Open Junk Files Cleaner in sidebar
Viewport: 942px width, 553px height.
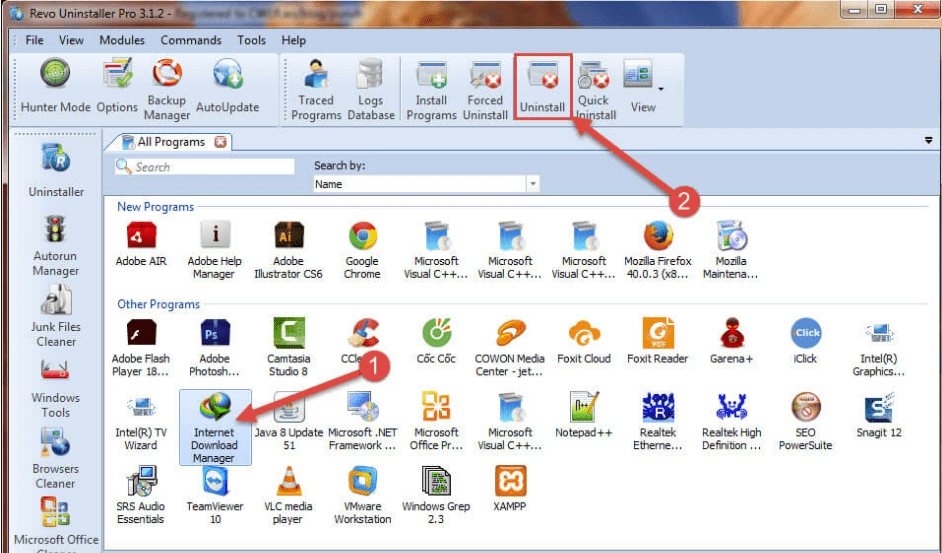pos(56,316)
